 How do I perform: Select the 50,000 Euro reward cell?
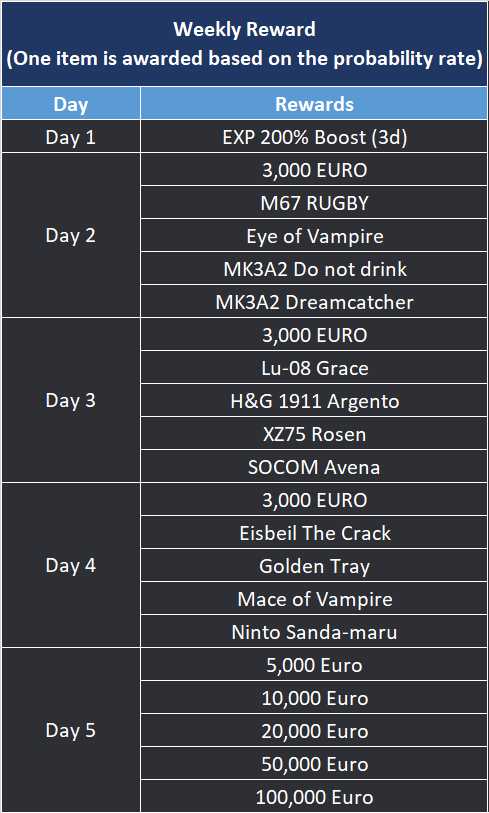click(314, 763)
